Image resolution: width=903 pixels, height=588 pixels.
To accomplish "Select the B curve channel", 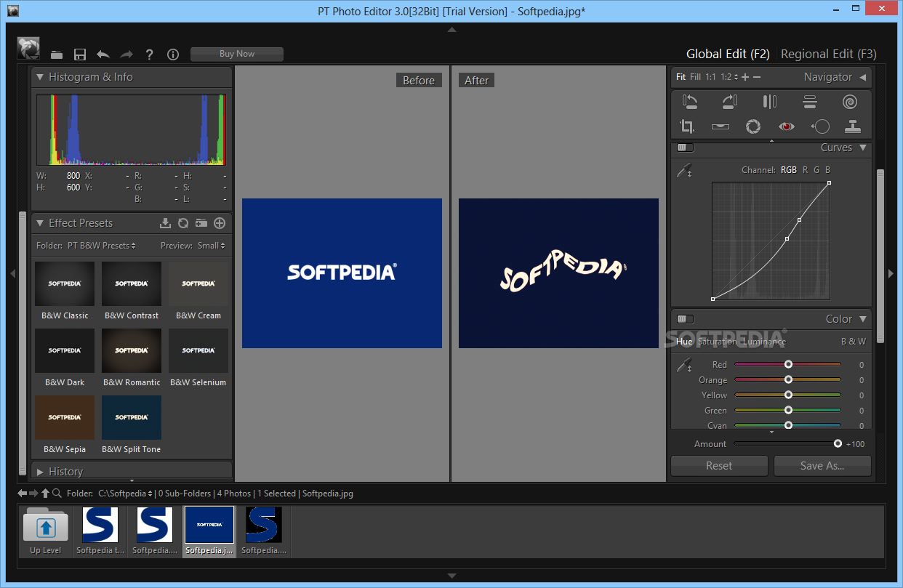I will point(827,170).
